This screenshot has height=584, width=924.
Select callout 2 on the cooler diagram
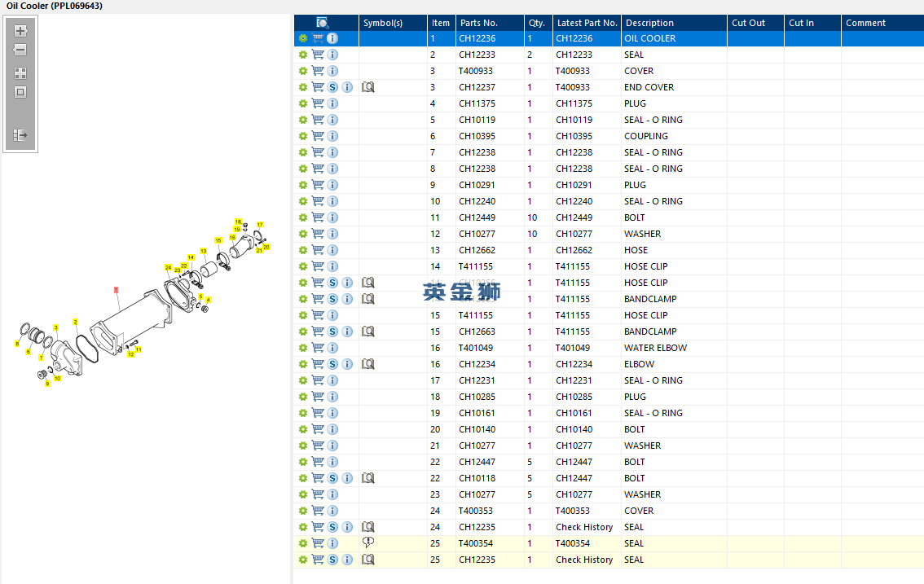(75, 322)
